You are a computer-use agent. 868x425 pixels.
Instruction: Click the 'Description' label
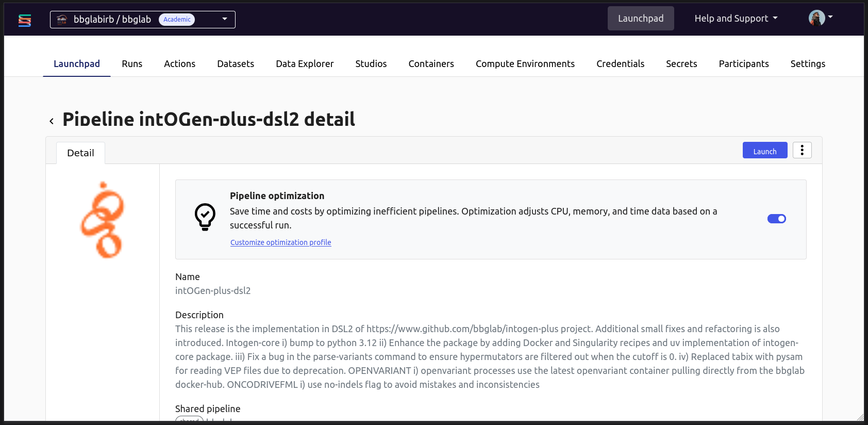[199, 315]
